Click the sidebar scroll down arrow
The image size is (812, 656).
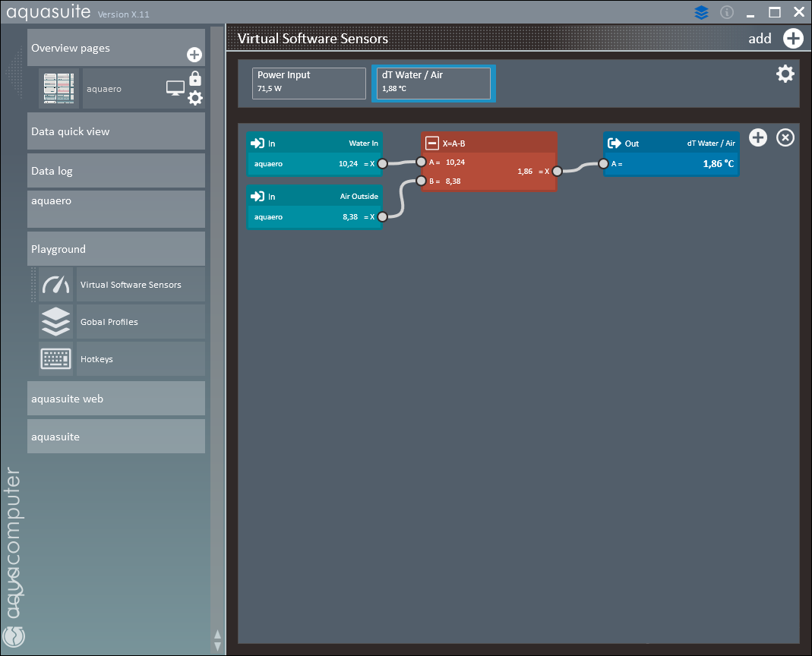tap(217, 646)
